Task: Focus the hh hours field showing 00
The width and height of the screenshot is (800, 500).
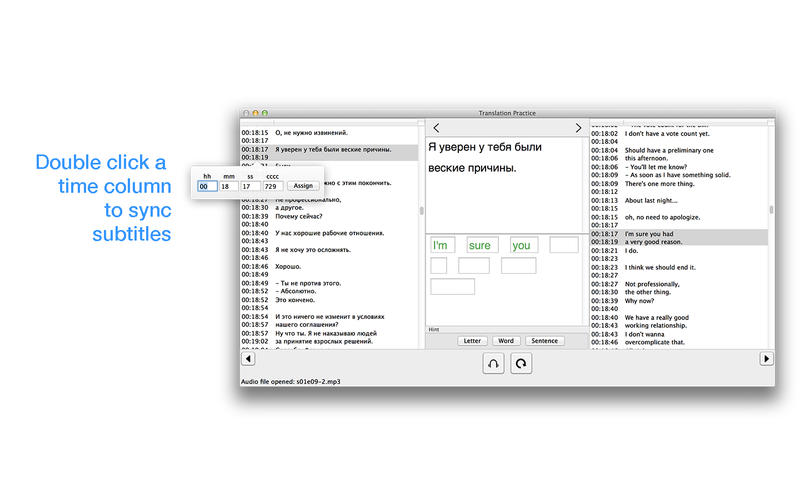Action: tap(207, 186)
